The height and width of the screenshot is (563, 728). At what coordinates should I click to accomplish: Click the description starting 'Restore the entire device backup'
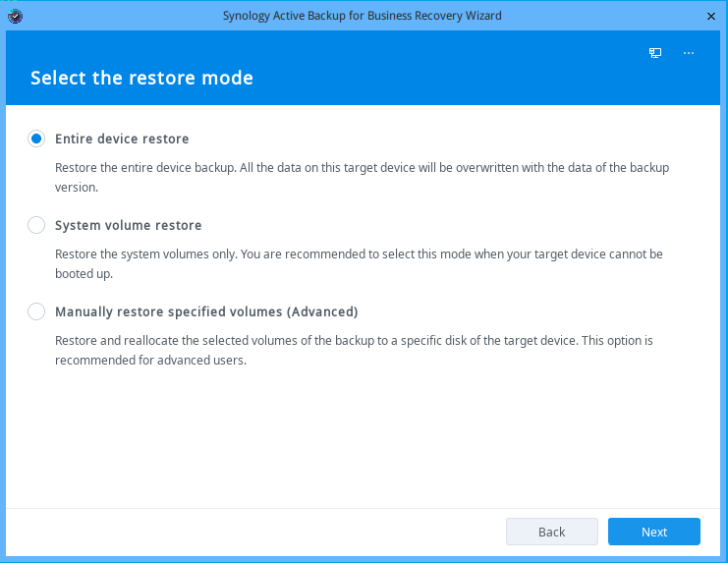point(363,177)
